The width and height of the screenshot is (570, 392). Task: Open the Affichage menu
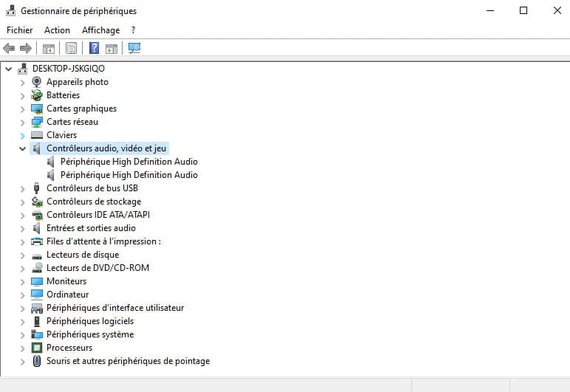coord(100,30)
